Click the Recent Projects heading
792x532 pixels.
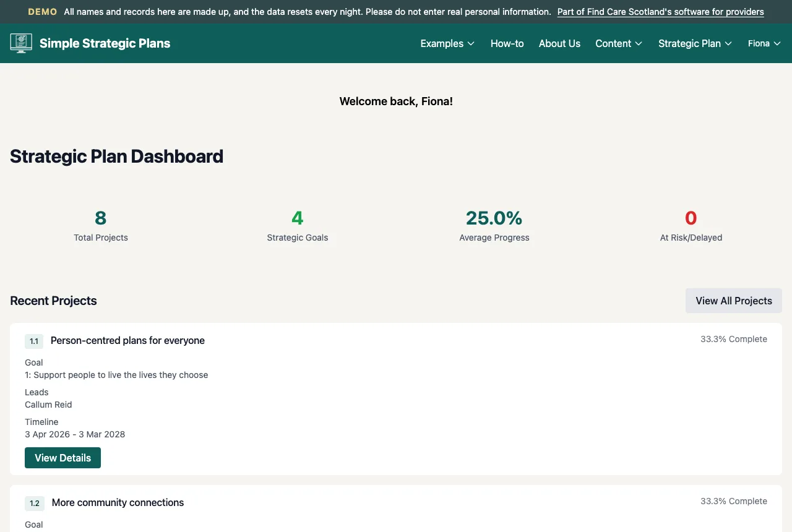click(53, 301)
